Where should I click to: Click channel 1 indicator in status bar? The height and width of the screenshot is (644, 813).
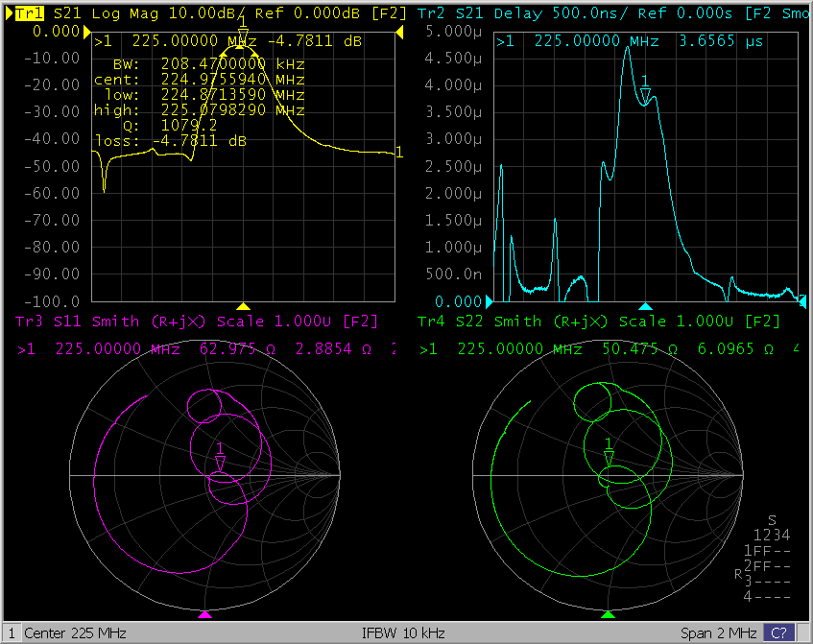click(x=10, y=633)
